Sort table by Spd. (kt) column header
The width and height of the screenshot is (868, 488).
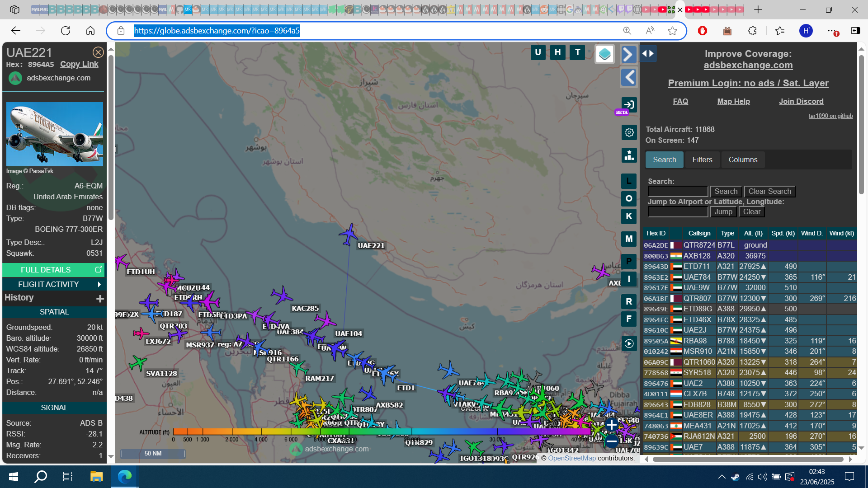(x=783, y=233)
